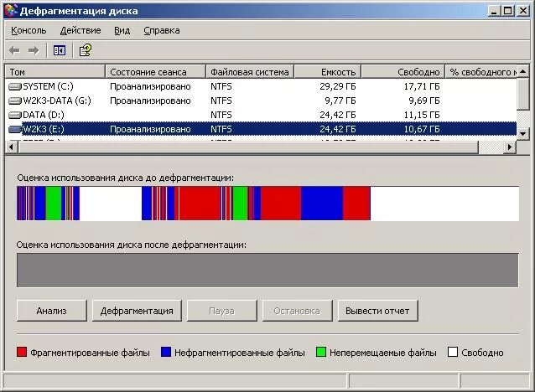Minimize the Disk Defragmenter window
Screen dimensions: 535x392
[494, 11]
